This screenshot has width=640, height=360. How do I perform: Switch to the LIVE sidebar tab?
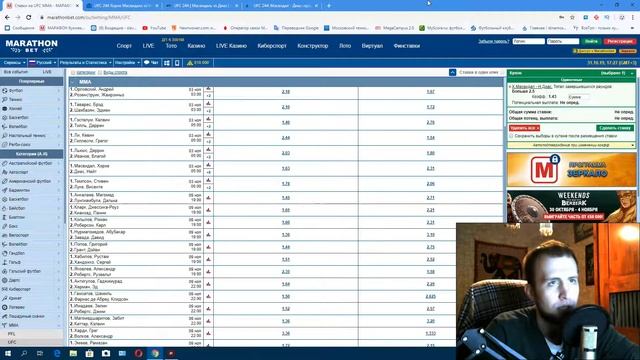[47, 72]
